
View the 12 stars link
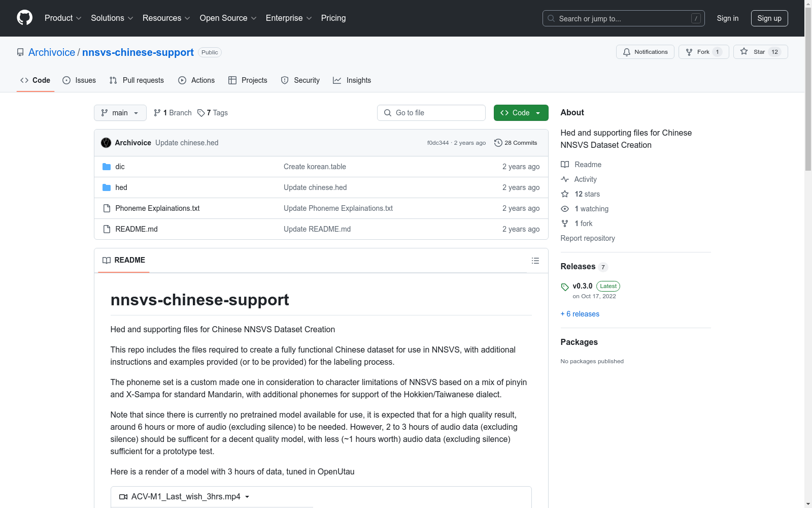pyautogui.click(x=580, y=194)
